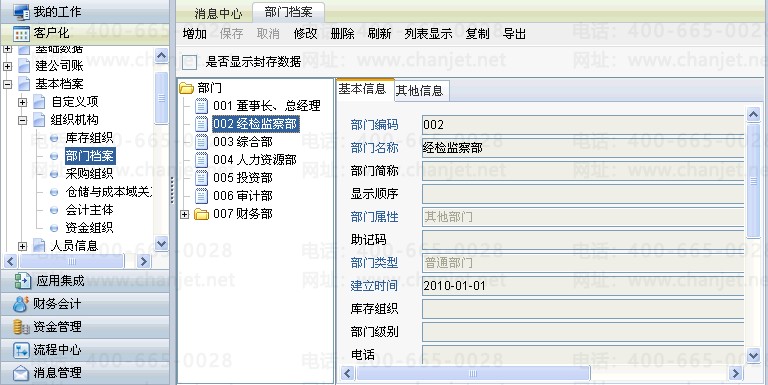Click the form panel scroll down arrow
This screenshot has width=768, height=385.
click(753, 356)
